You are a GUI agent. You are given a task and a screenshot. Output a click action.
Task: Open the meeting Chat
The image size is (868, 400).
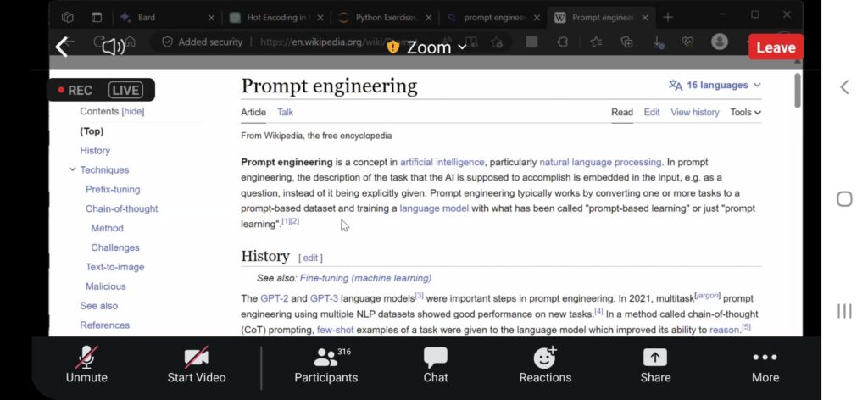pos(436,364)
